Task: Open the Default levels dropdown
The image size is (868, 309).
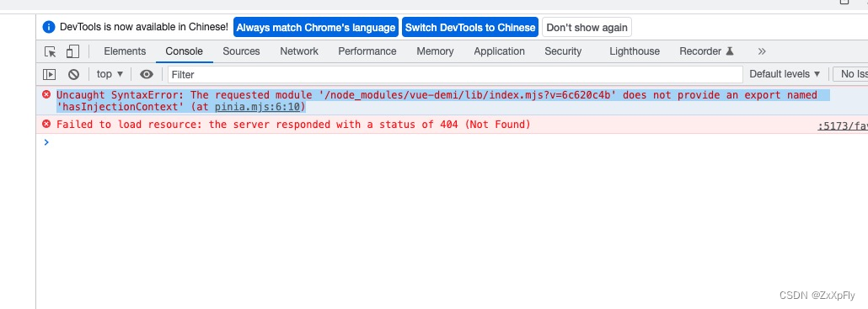Action: coord(785,74)
